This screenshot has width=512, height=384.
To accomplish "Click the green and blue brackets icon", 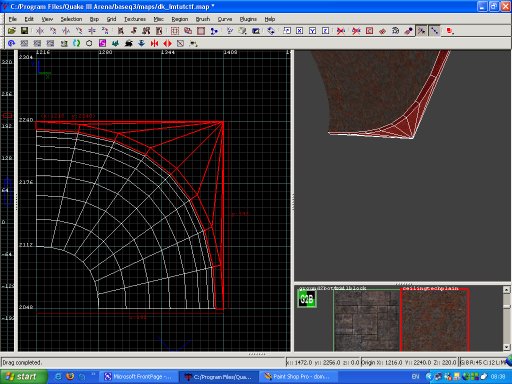I will point(76,43).
